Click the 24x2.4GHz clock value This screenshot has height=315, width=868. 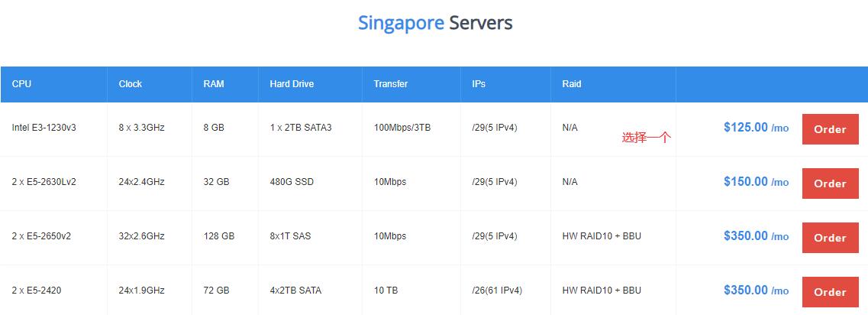[142, 182]
